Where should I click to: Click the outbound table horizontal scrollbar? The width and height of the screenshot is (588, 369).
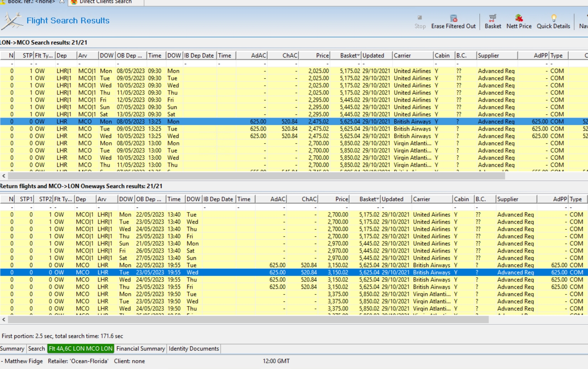pos(256,176)
